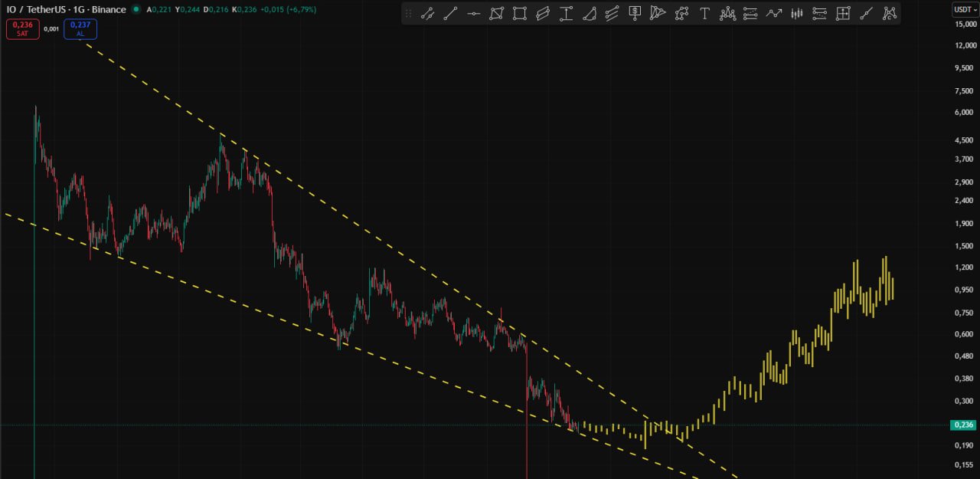Click the A0,221 open price value
This screenshot has width=980, height=479.
pos(158,9)
